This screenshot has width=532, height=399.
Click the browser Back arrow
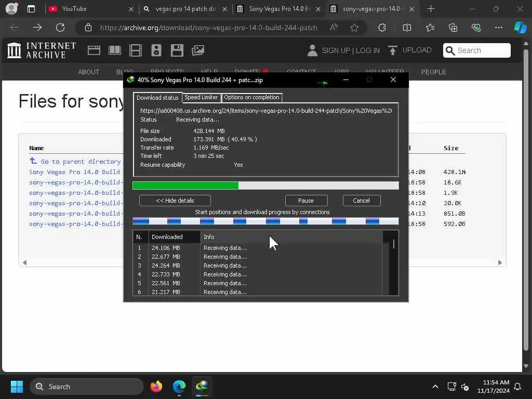tap(15, 28)
